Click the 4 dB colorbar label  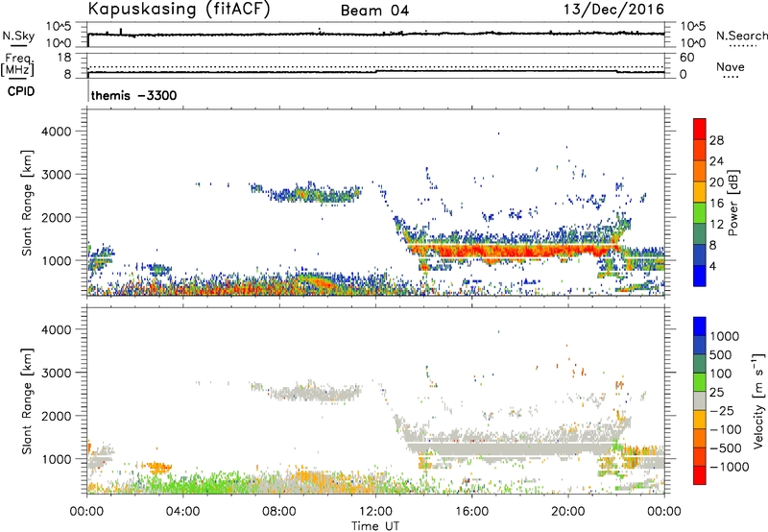click(713, 266)
